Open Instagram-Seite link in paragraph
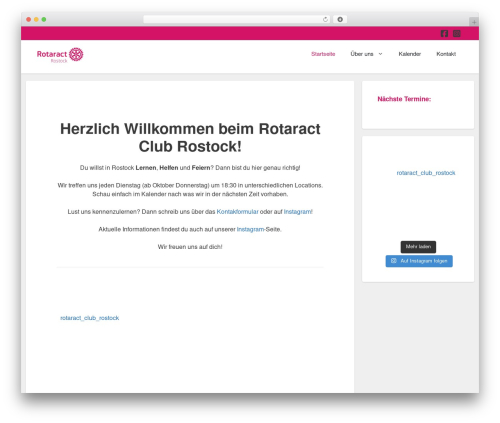Image resolution: width=500 pixels, height=423 pixels. point(250,229)
